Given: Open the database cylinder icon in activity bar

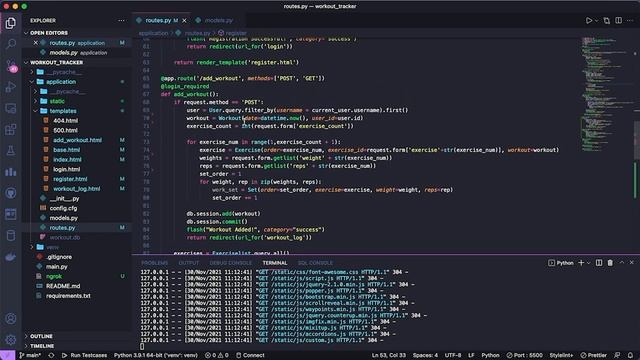Looking at the screenshot, I should pyautogui.click(x=11, y=236).
